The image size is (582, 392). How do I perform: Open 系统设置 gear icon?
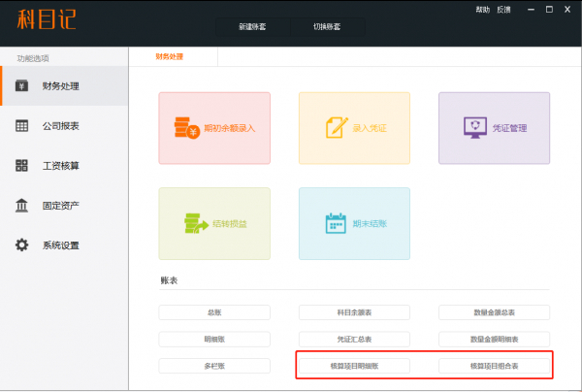[21, 245]
